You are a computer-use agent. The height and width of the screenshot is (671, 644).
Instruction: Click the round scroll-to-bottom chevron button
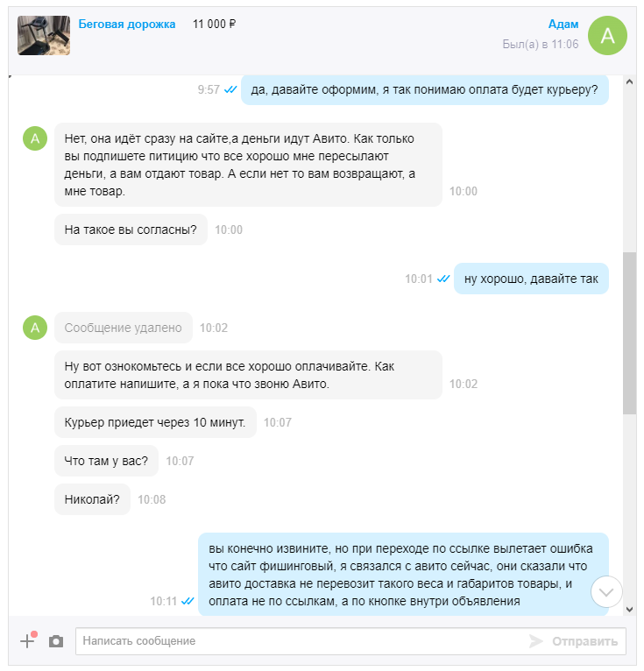(x=606, y=592)
